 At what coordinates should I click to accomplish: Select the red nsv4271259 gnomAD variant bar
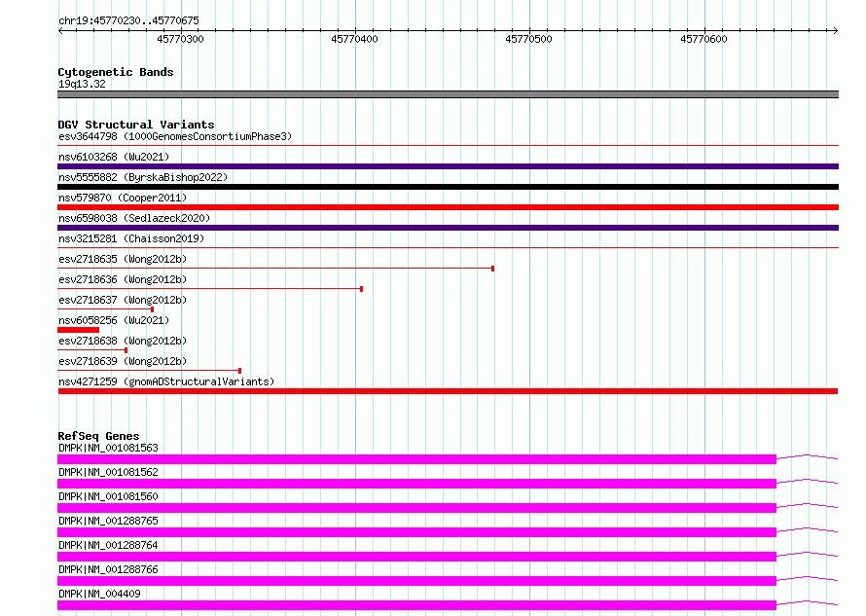[x=448, y=391]
